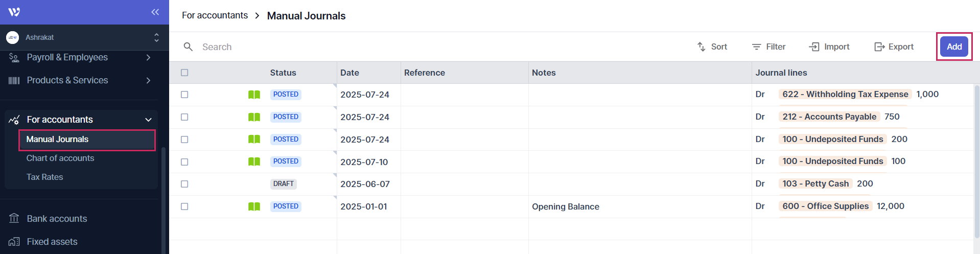Screen dimensions: 980x254
Task: Click the Fixed assets icon
Action: 14,242
